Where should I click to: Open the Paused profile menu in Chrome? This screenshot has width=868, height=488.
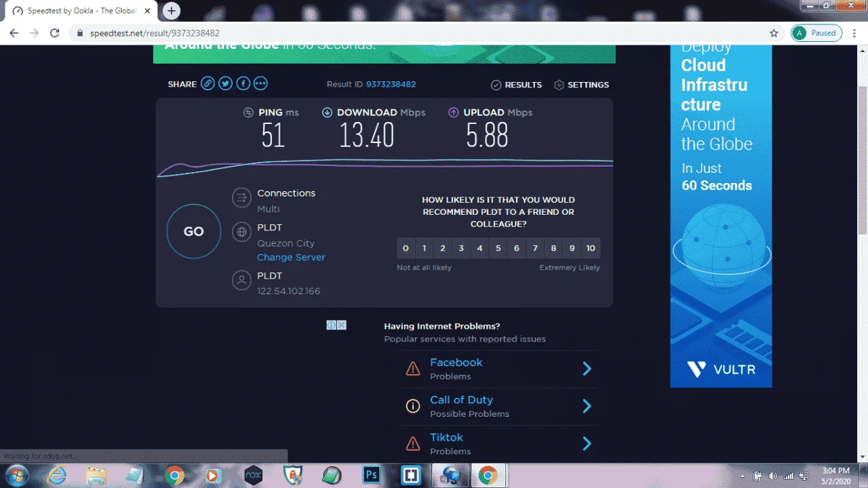point(816,33)
